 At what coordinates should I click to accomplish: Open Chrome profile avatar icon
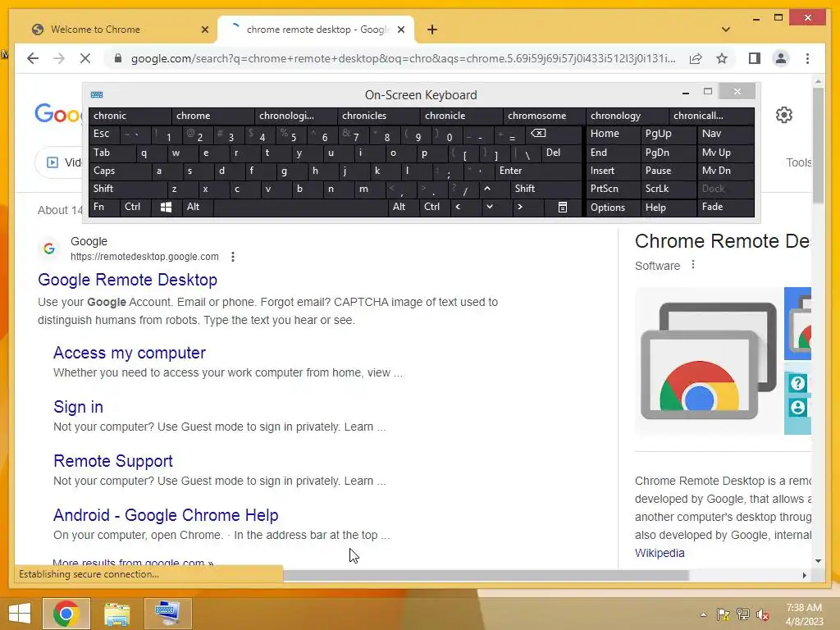click(781, 58)
